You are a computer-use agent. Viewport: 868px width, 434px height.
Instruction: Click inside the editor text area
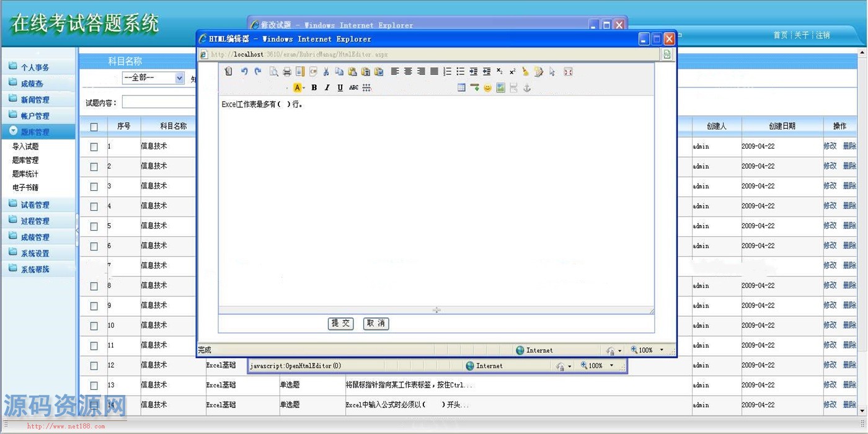(434, 198)
